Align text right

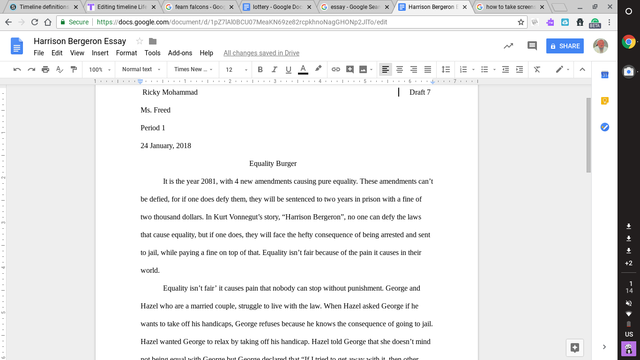(x=413, y=70)
